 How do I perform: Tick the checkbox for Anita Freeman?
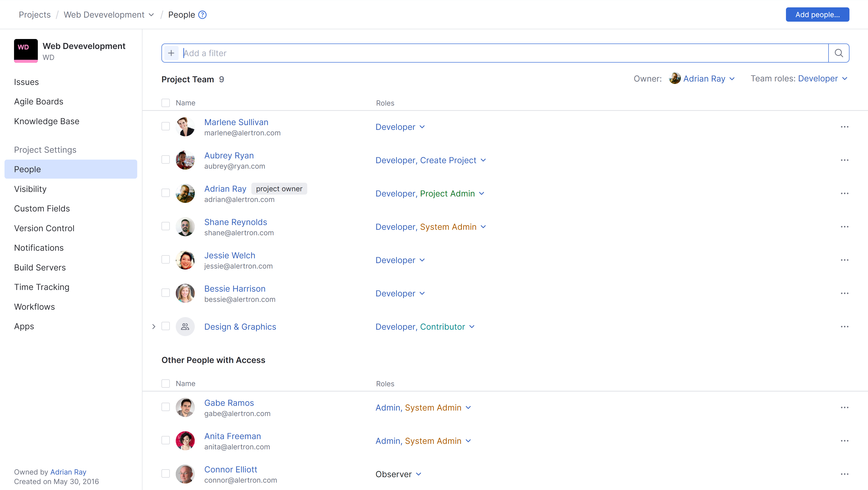pyautogui.click(x=166, y=441)
